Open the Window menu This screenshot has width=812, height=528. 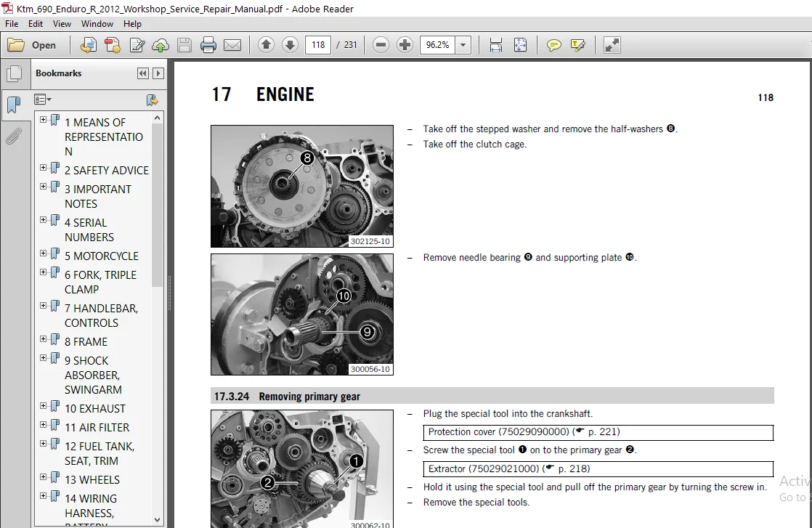coord(97,24)
